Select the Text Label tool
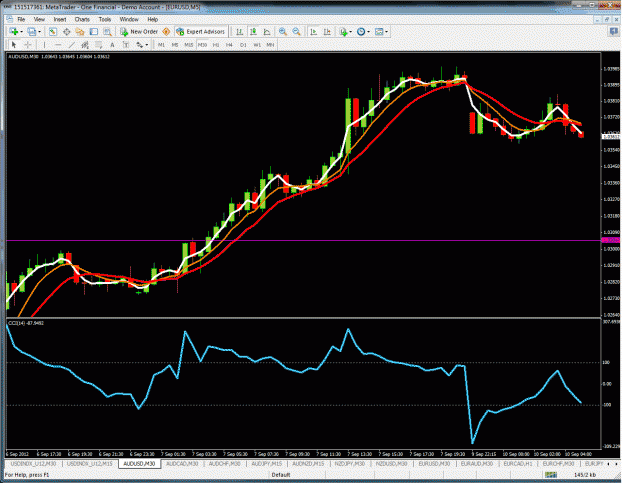The height and width of the screenshot is (483, 625). pyautogui.click(x=126, y=45)
